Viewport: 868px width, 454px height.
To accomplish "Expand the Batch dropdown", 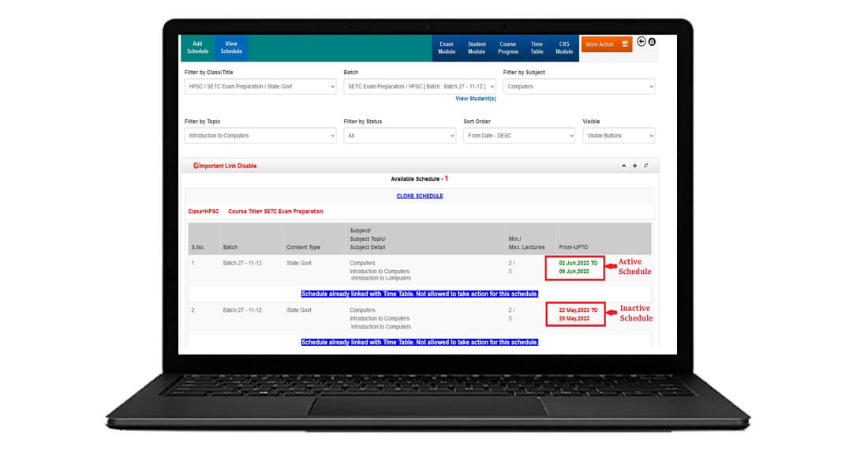I will tap(420, 86).
